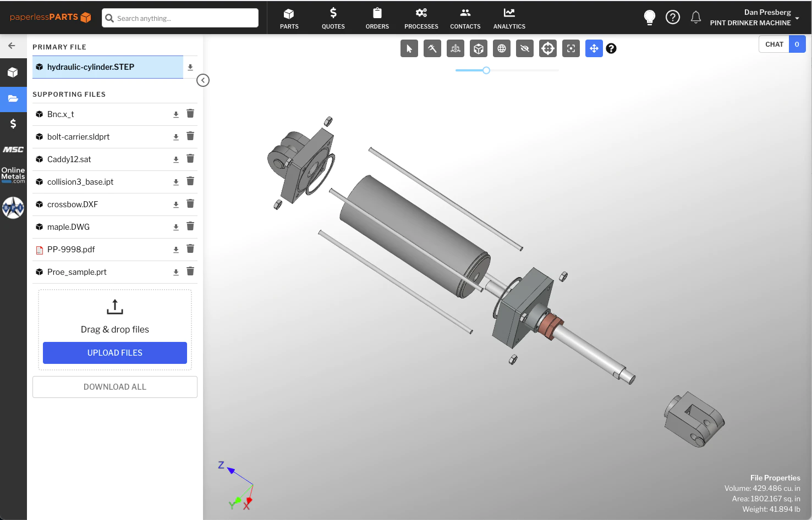
Task: Open the 3D cube section in the left sidebar
Action: tap(13, 72)
